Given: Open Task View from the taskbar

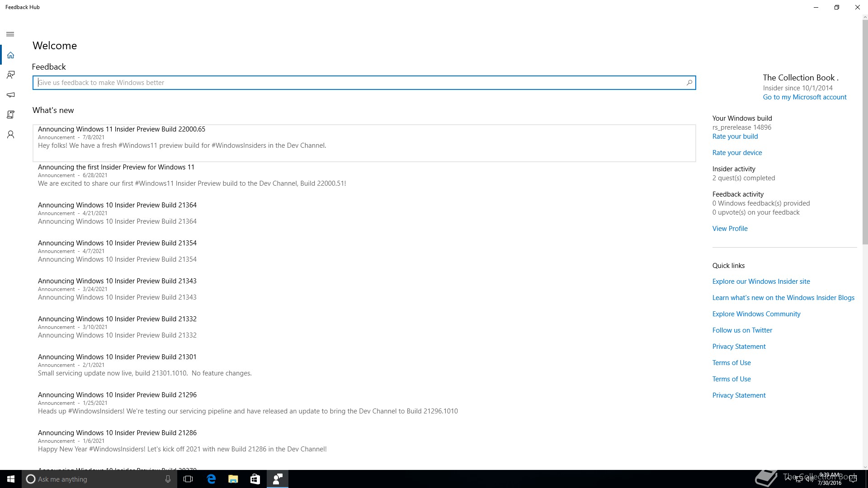Looking at the screenshot, I should [x=189, y=479].
